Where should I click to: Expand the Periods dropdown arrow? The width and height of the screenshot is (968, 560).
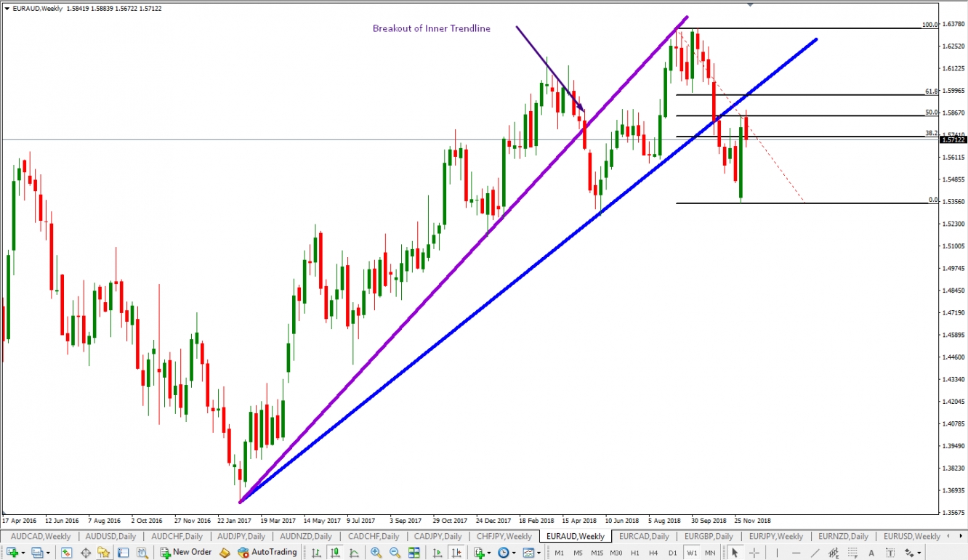(x=514, y=553)
